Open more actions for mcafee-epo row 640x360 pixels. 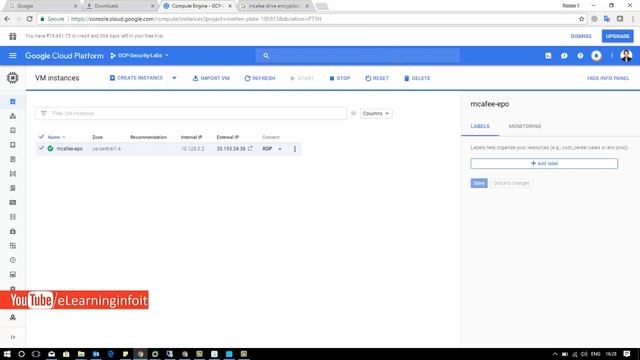click(x=295, y=149)
